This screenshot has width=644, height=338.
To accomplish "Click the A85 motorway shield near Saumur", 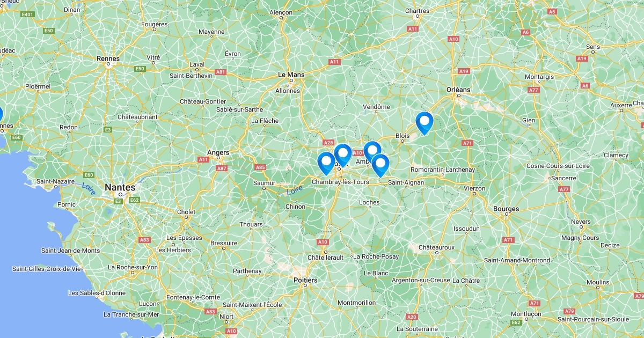I will 260,167.
